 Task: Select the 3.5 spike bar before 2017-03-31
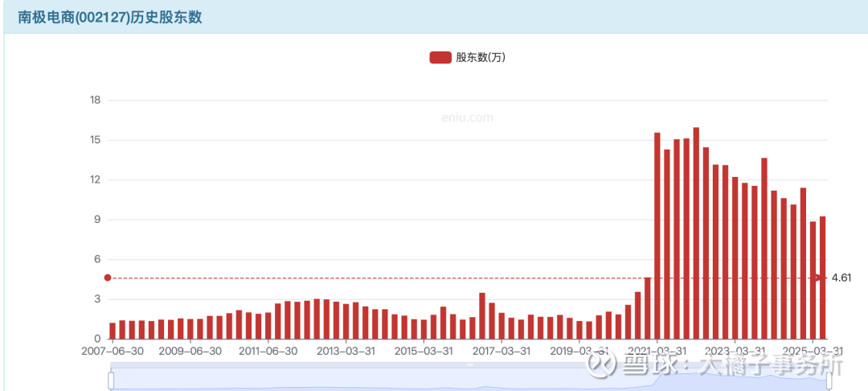(x=482, y=315)
